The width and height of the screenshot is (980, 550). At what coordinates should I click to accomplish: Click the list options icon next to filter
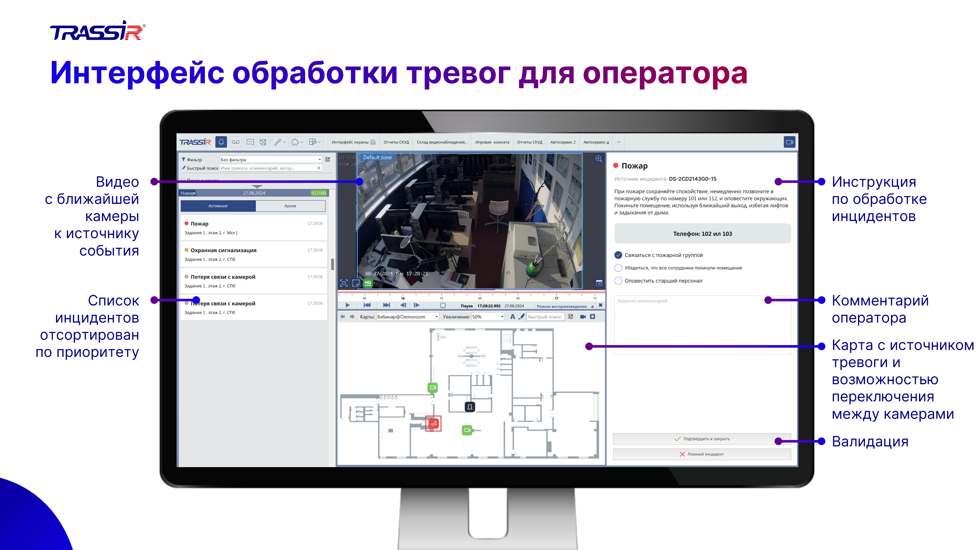coord(327,159)
